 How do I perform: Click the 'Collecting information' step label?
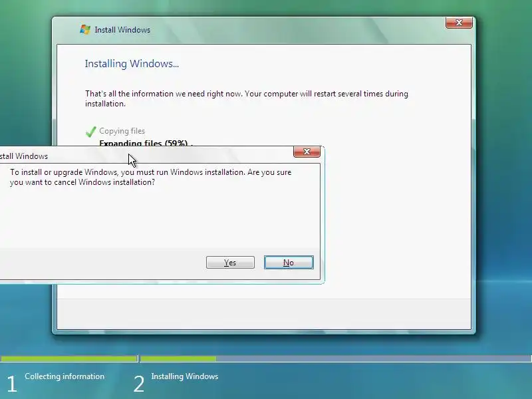[65, 376]
